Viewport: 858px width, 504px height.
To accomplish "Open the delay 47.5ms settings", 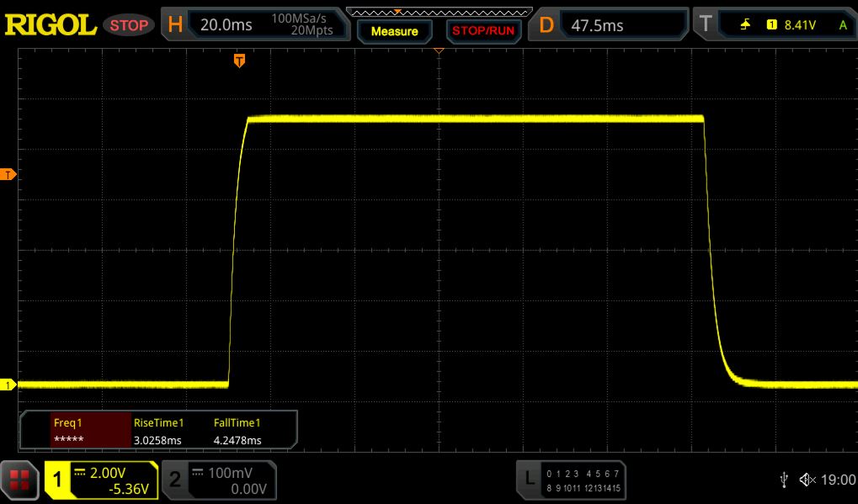I will [606, 25].
